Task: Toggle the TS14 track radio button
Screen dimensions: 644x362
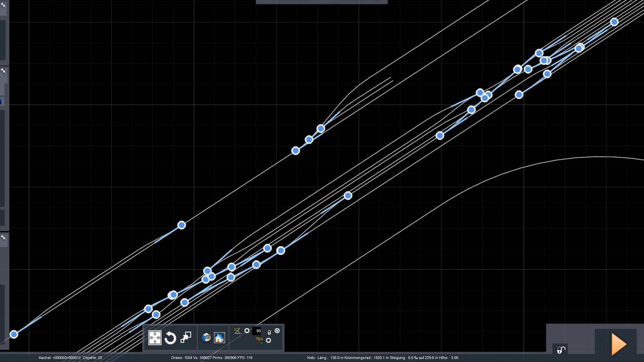Action: click(x=268, y=341)
